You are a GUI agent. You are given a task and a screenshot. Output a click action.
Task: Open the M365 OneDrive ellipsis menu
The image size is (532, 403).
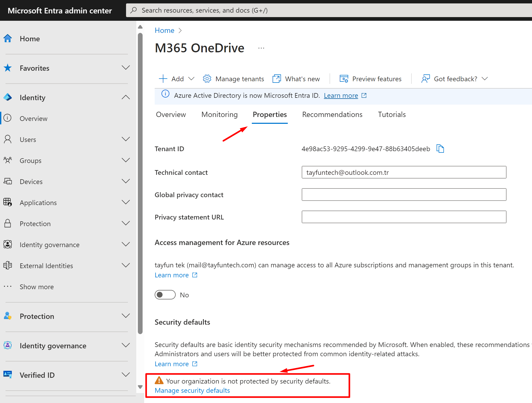pos(261,48)
